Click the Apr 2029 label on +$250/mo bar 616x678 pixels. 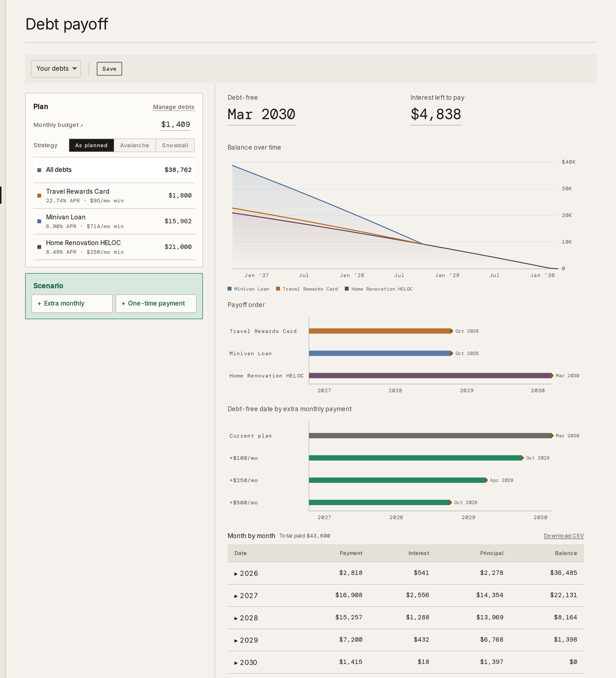tap(502, 480)
